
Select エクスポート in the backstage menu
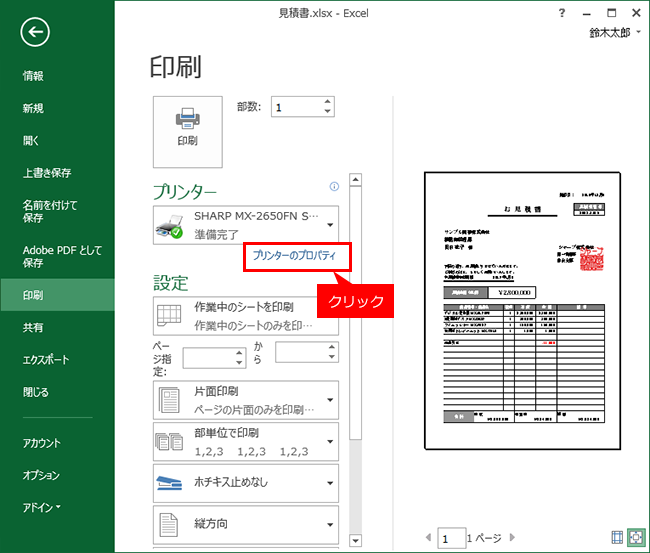(46, 360)
